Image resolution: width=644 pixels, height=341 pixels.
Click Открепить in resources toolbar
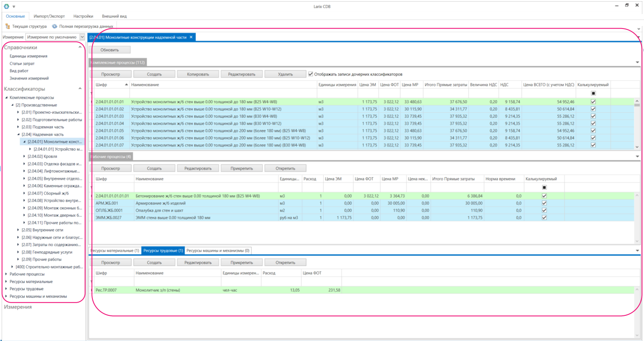[x=285, y=263]
